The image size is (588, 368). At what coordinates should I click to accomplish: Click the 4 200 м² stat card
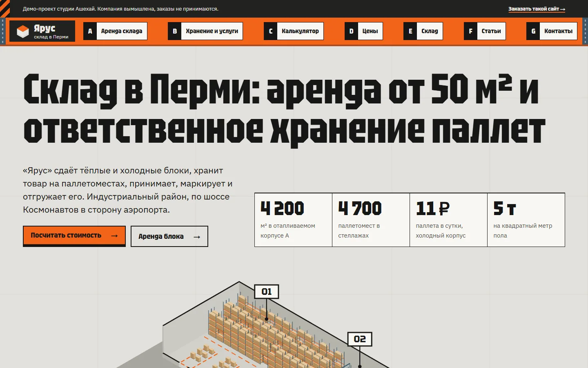point(293,220)
